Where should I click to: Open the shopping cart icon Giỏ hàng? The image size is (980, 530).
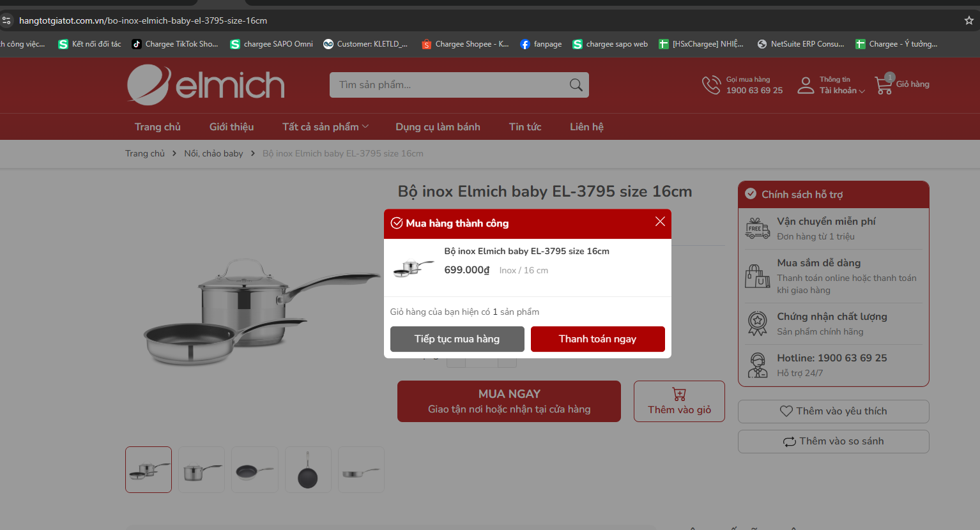[x=884, y=84]
